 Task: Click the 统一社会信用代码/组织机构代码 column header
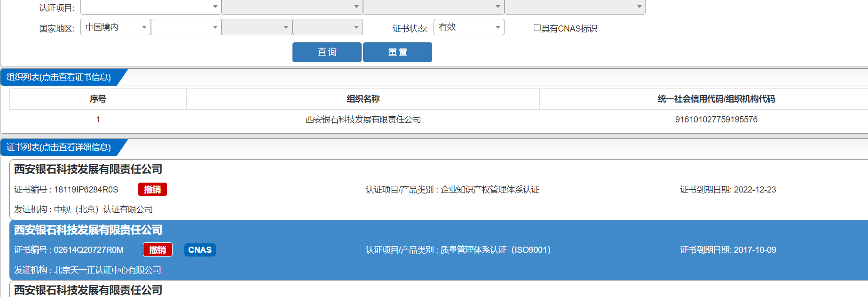tap(716, 99)
